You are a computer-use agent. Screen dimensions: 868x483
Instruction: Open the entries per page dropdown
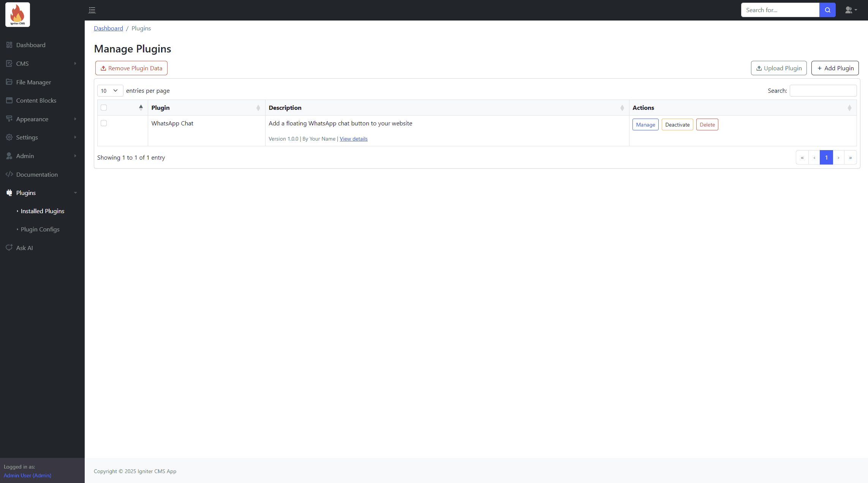(110, 90)
